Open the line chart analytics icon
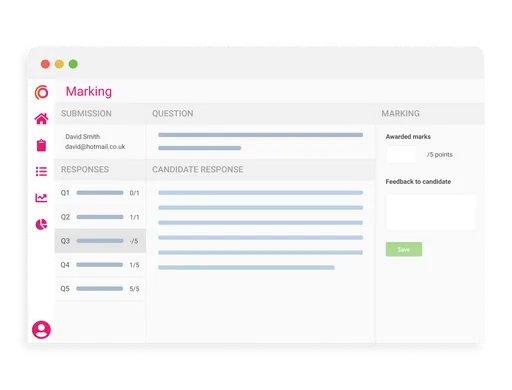 tap(41, 198)
